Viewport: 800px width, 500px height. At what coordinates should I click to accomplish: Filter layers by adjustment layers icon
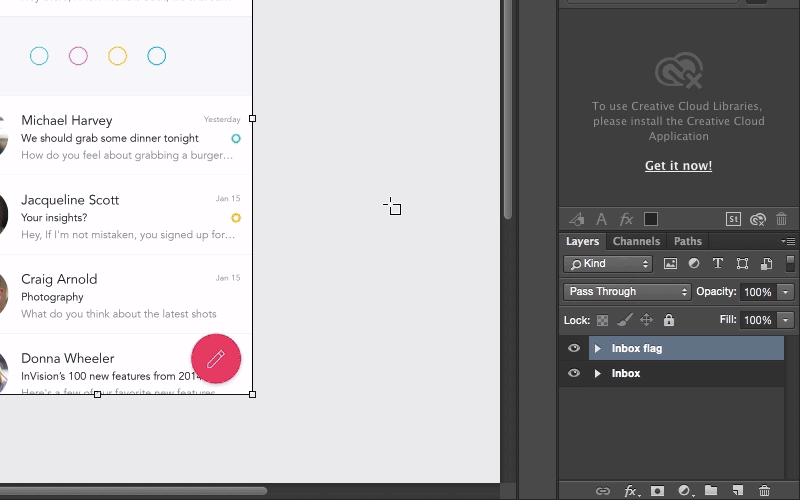point(694,263)
